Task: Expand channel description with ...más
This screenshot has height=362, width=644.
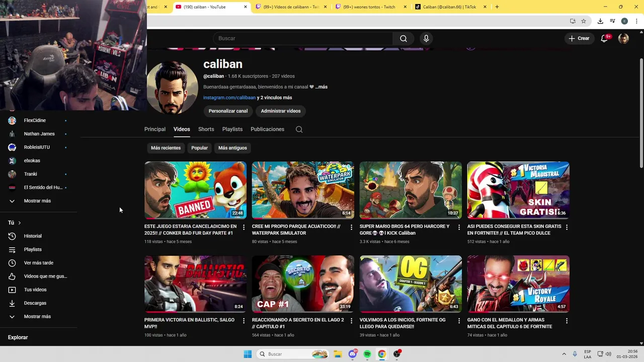Action: [321, 87]
